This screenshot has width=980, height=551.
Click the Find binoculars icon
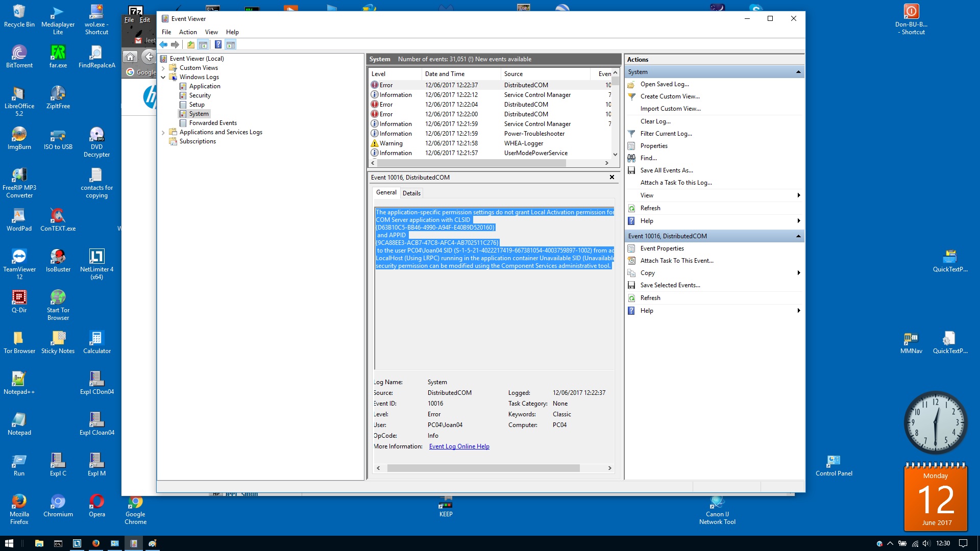pos(631,158)
